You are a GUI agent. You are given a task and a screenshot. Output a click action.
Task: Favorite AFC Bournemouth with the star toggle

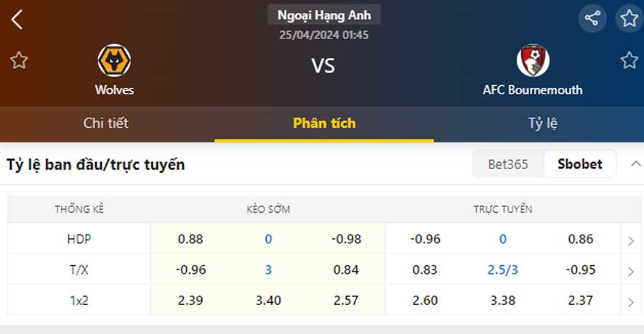coord(629,60)
